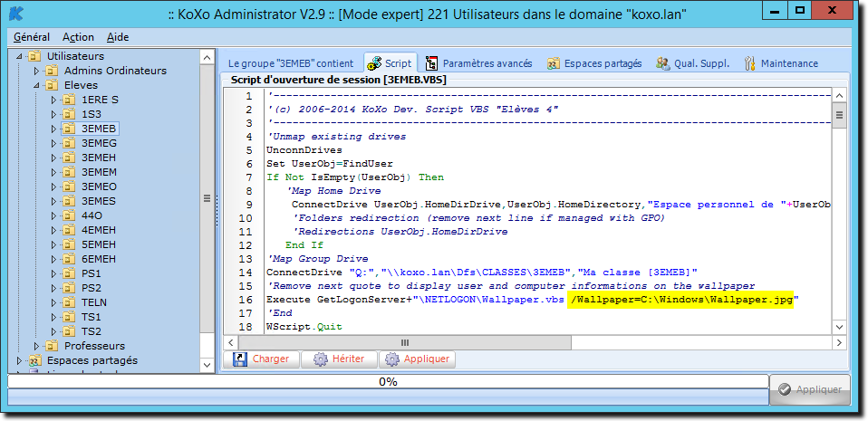Click the Qual. Suppl. users icon
Image resolution: width=868 pixels, height=421 pixels.
click(x=663, y=63)
